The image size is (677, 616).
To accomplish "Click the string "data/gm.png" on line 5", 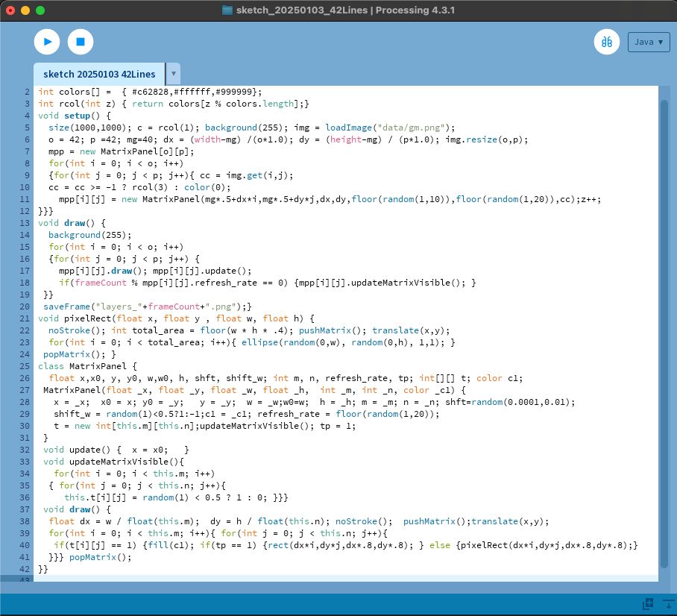I will tap(411, 128).
